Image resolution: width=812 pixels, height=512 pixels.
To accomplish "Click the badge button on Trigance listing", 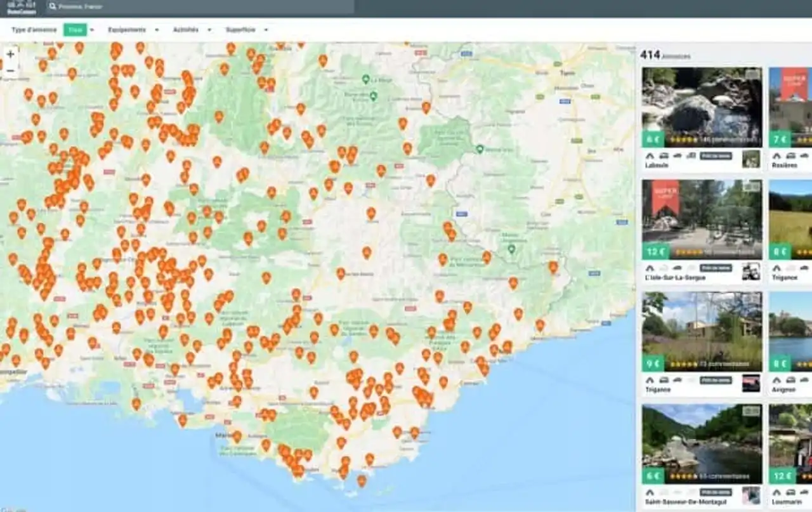I will (716, 380).
